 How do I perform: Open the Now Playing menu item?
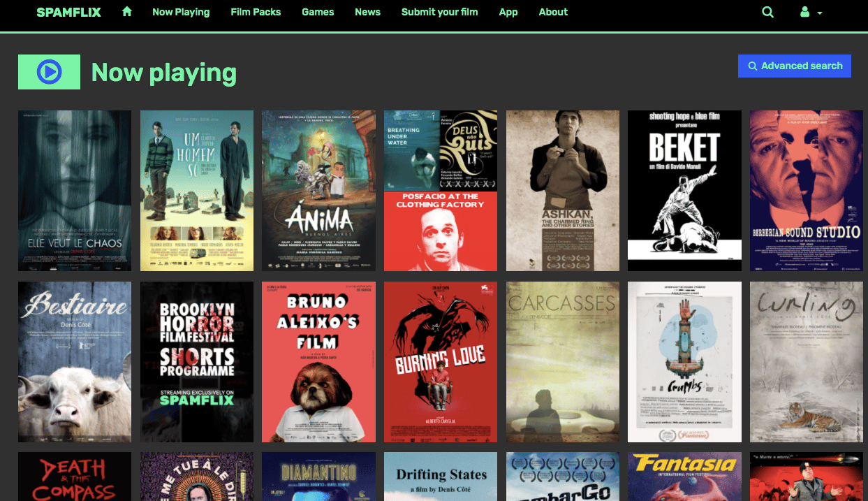181,12
